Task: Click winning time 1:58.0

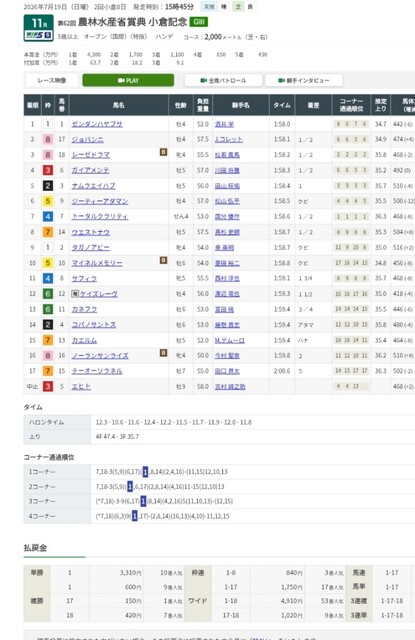Action: (282, 124)
